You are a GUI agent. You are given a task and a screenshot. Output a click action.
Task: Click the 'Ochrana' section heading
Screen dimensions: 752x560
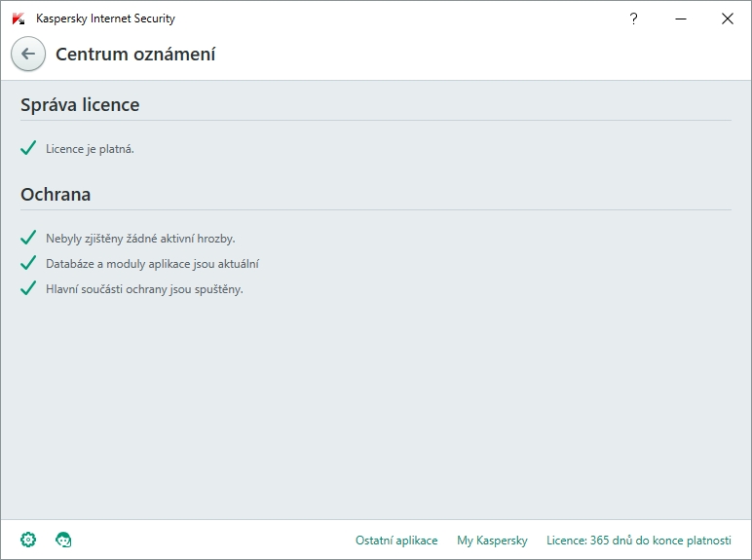click(56, 194)
